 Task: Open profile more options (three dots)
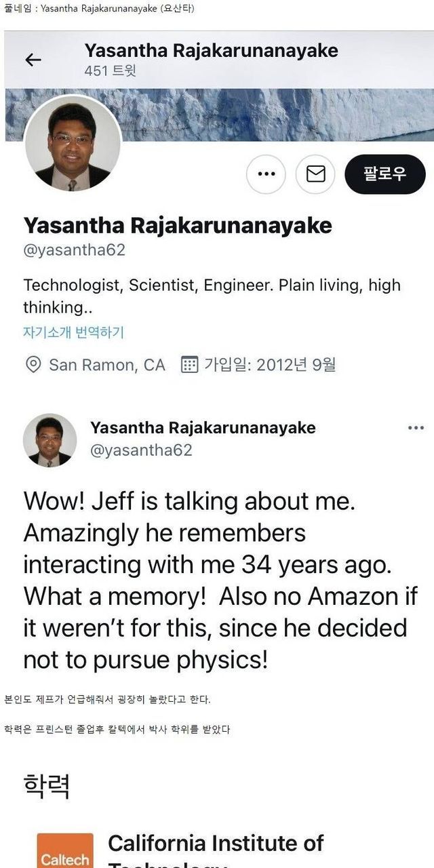coord(266,174)
